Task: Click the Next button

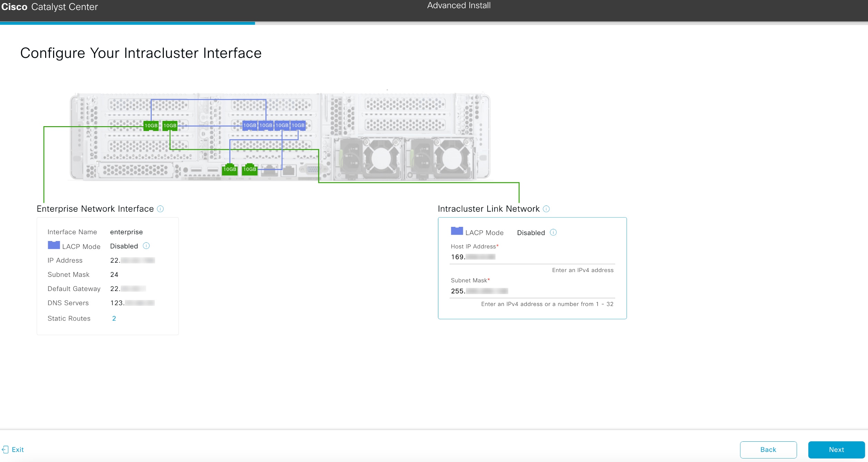Action: [836, 450]
